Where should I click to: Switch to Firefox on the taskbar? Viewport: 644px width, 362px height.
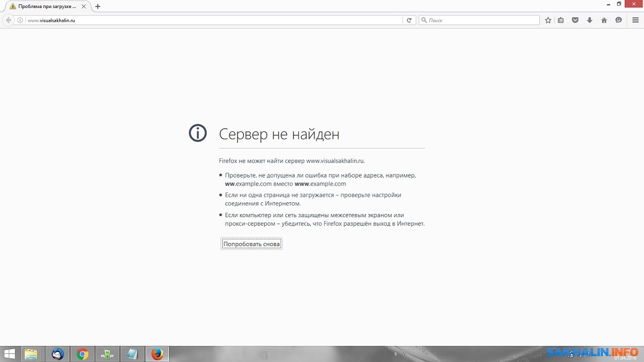(x=157, y=354)
